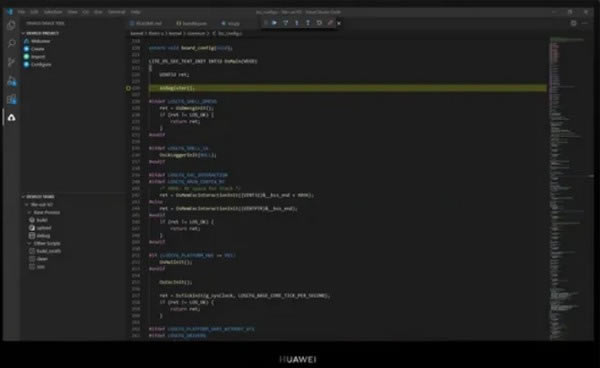Select the DevEco Device Tool activity icon

[x=11, y=117]
